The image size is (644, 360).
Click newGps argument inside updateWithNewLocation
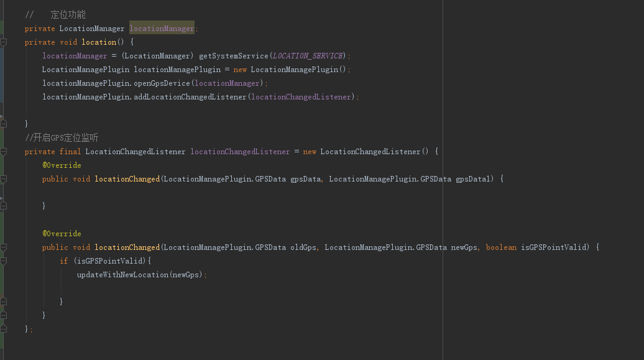pos(185,275)
